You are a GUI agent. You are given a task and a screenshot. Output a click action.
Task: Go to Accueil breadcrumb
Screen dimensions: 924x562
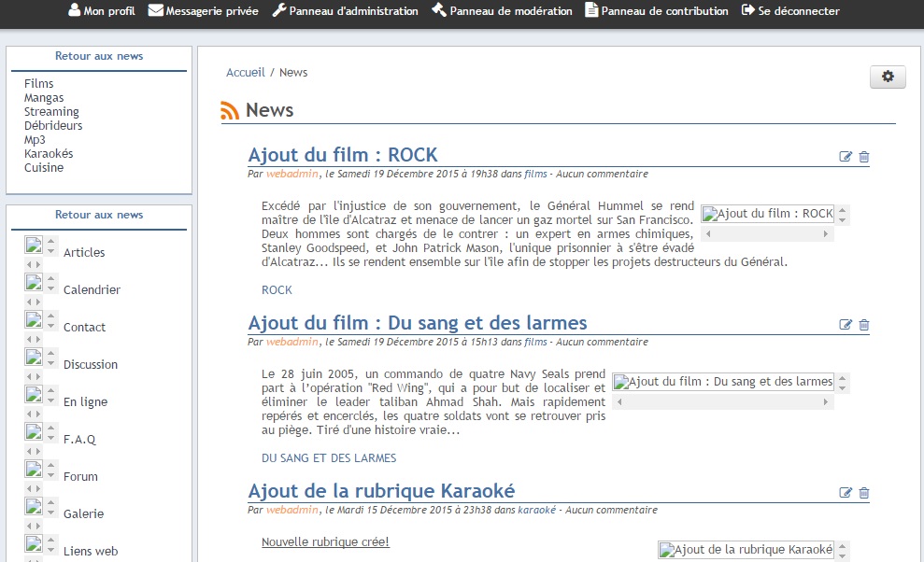coord(246,73)
